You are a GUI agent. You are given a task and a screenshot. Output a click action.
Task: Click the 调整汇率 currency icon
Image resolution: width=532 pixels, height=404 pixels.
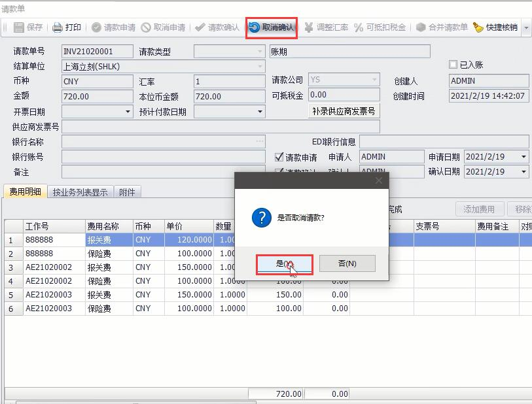point(309,27)
